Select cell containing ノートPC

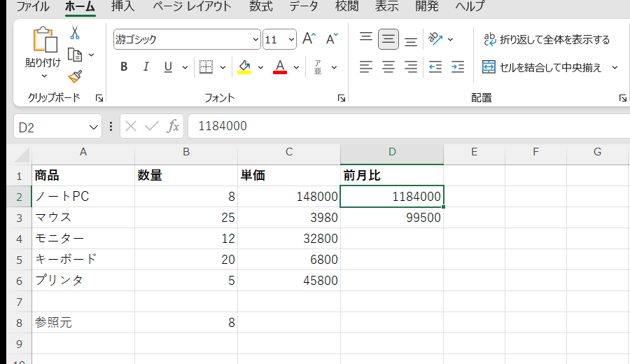pos(83,197)
